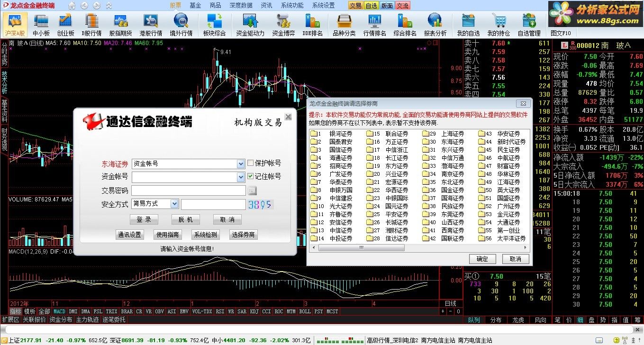Go back with the left arrow icon
This screenshot has width=644, height=345.
click(x=84, y=6)
